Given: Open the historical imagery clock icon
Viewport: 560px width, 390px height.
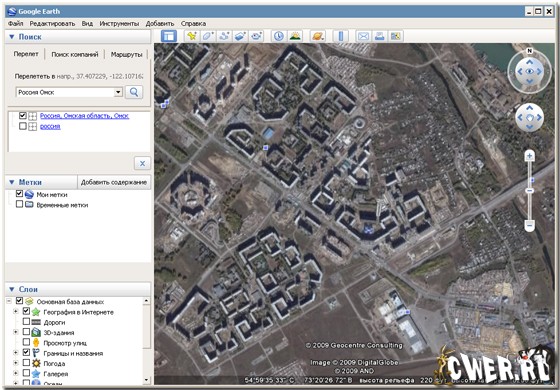Looking at the screenshot, I should 279,36.
